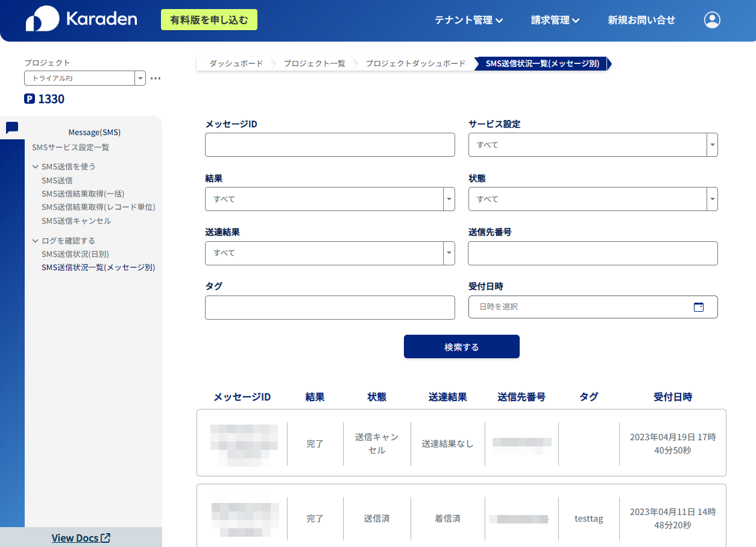Select the Message chat icon in the sidebar
The height and width of the screenshot is (547, 756).
click(x=12, y=127)
